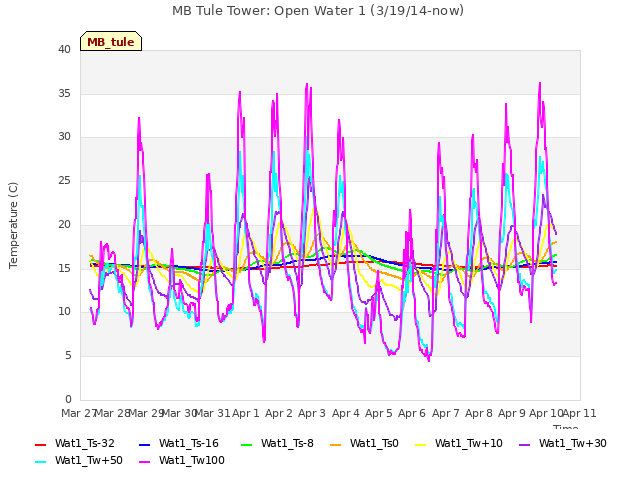Select the Wat1_Tw100 legend label
Screen dimensions: 640x480
point(192,461)
